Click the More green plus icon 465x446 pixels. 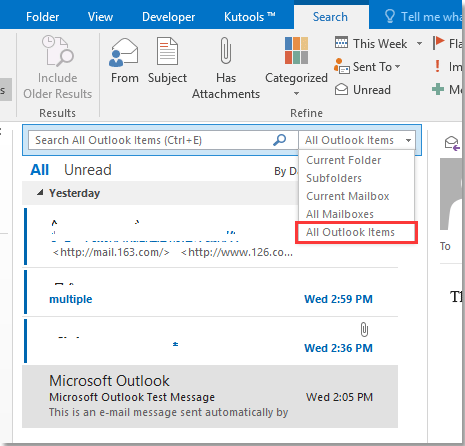point(438,89)
